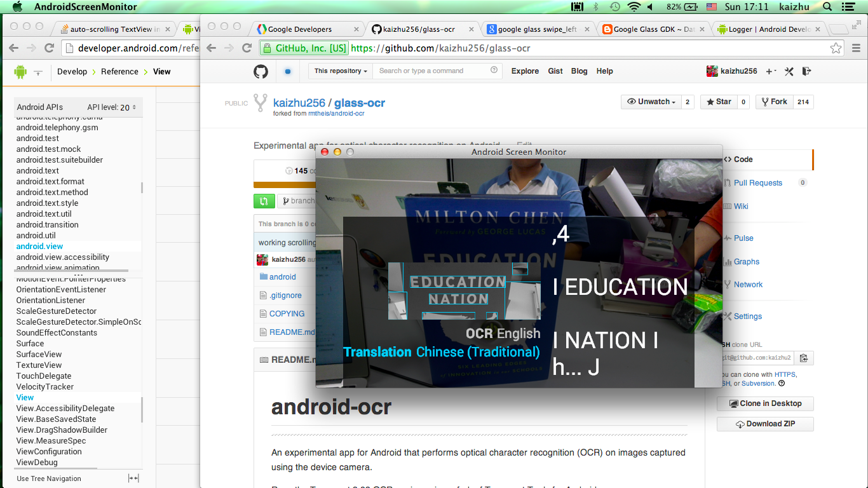Click the Download ZIP button

tap(765, 424)
